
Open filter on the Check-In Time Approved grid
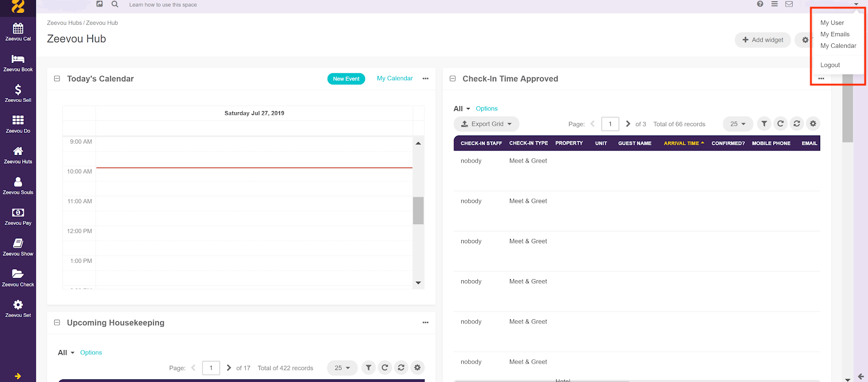pyautogui.click(x=764, y=124)
